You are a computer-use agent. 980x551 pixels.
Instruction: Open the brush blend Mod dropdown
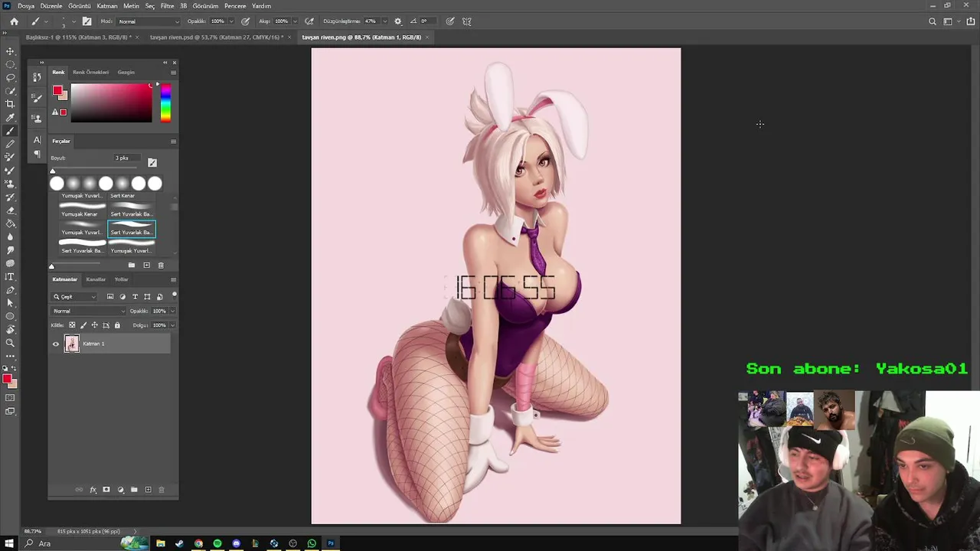click(149, 21)
